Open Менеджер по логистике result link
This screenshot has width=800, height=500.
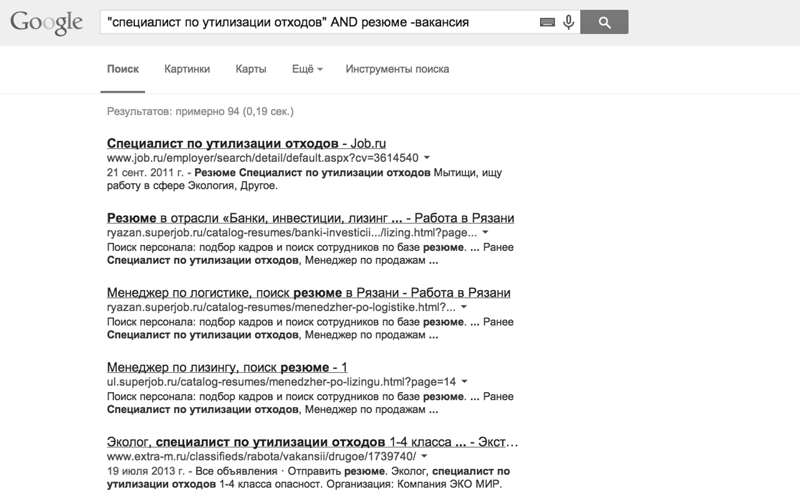click(x=308, y=293)
